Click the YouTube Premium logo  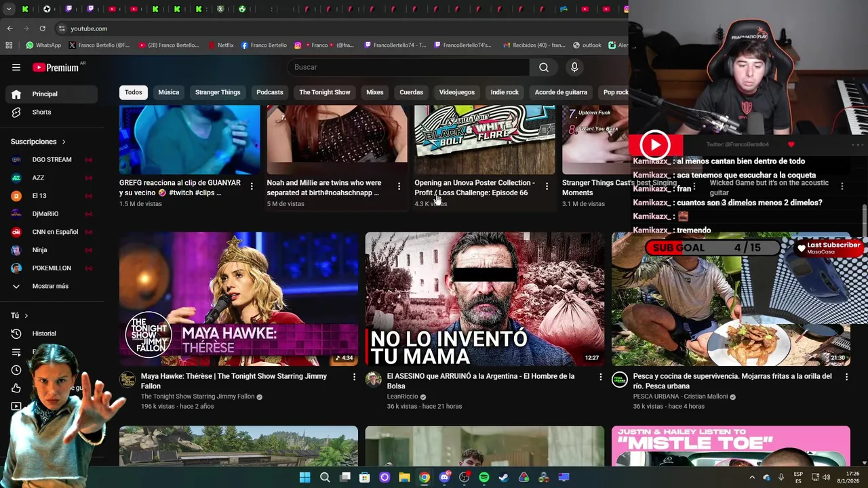(x=56, y=67)
